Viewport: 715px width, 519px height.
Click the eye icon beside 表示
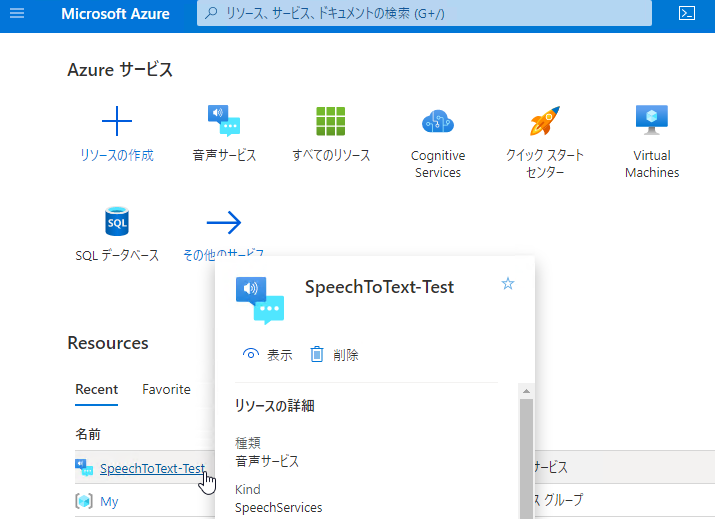tap(251, 354)
